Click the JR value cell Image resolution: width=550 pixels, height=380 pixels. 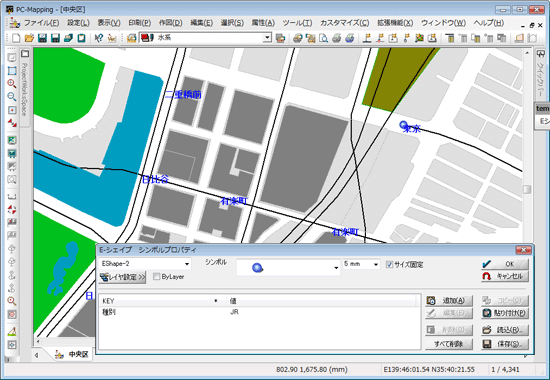tap(234, 312)
